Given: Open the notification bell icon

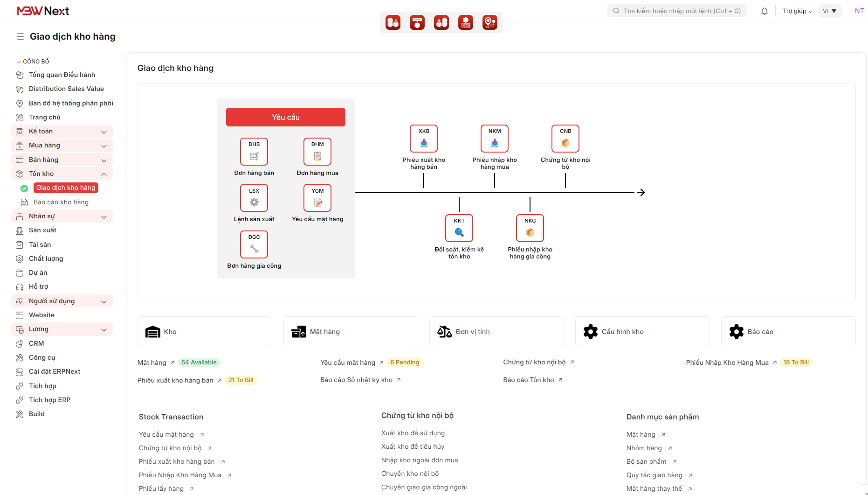Looking at the screenshot, I should [765, 11].
